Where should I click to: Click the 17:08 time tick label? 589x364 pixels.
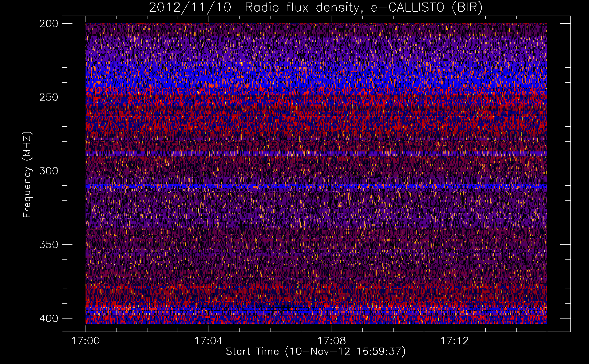[x=332, y=341]
